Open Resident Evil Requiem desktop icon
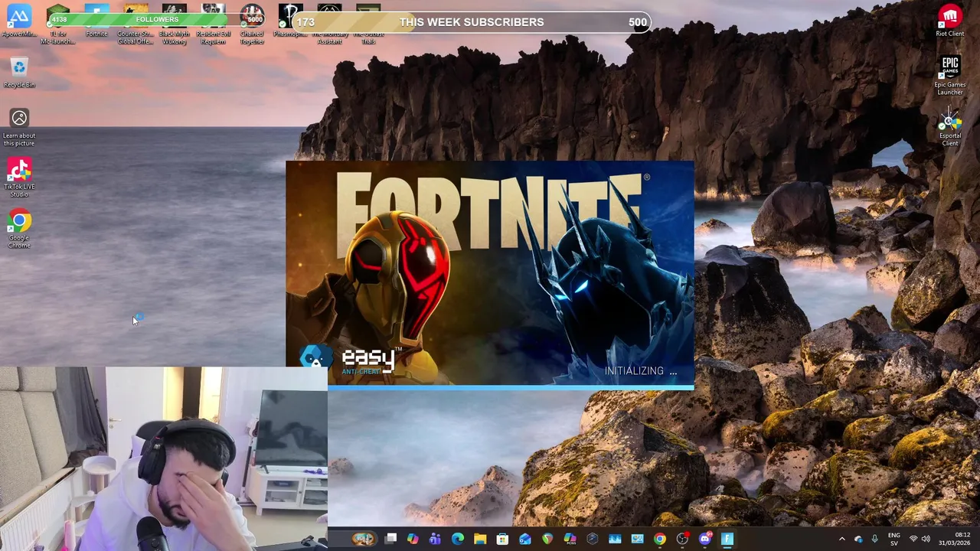 (x=213, y=24)
